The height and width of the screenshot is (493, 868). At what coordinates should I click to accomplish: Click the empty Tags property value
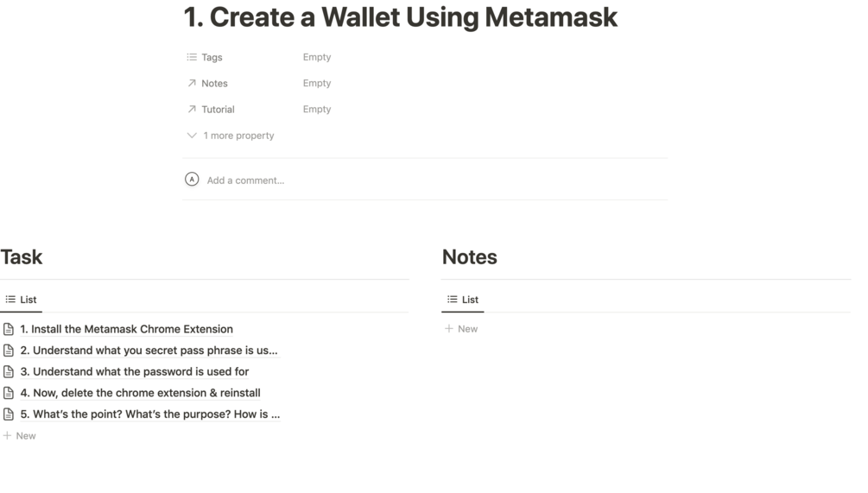tap(317, 57)
